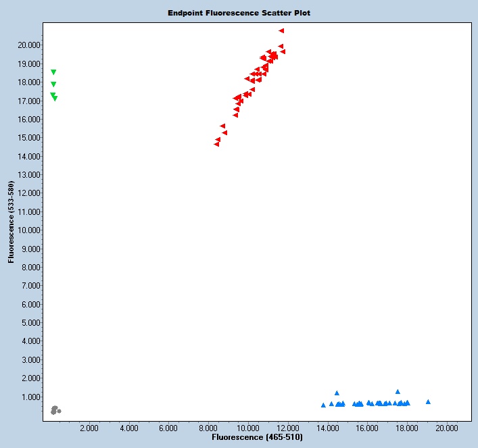Select the highest green triangle marker
The image size is (478, 448).
pyautogui.click(x=53, y=72)
